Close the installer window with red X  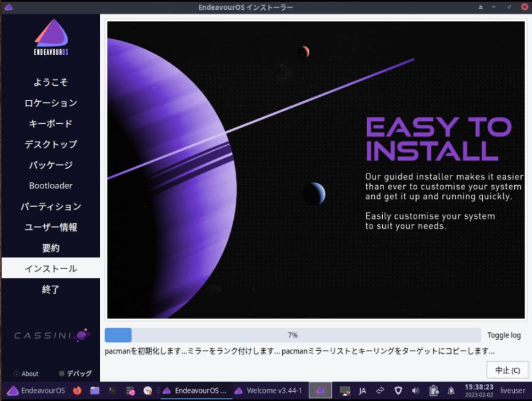coord(524,7)
